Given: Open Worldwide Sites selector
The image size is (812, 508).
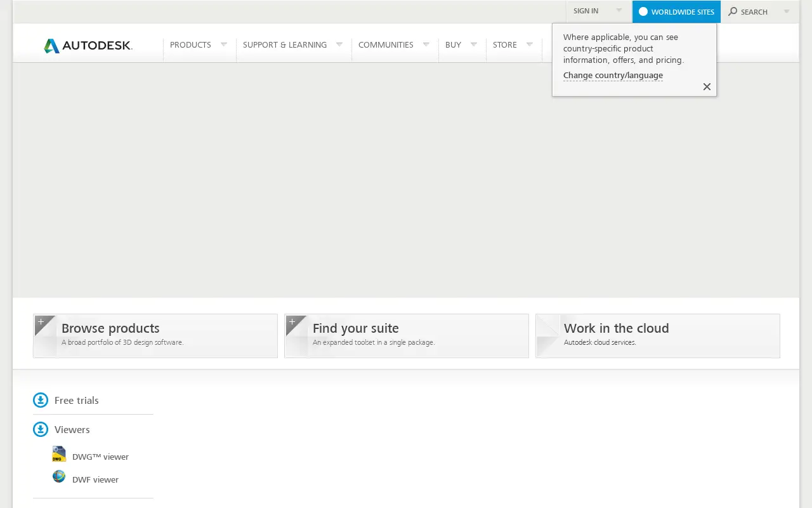Looking at the screenshot, I should pyautogui.click(x=676, y=11).
